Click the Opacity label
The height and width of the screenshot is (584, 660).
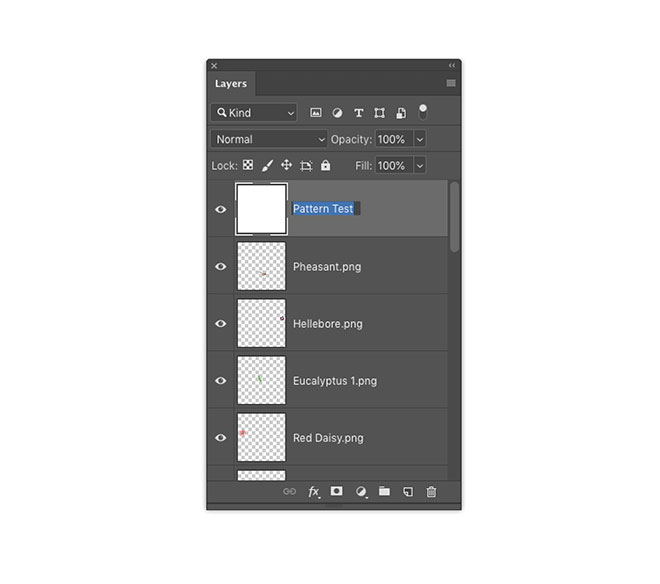pos(351,139)
